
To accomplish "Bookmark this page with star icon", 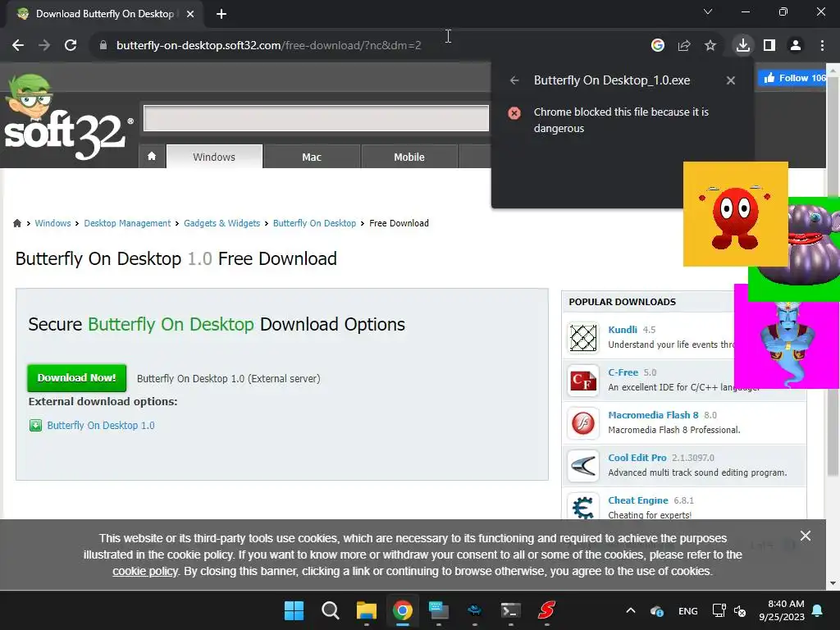I will [x=710, y=46].
